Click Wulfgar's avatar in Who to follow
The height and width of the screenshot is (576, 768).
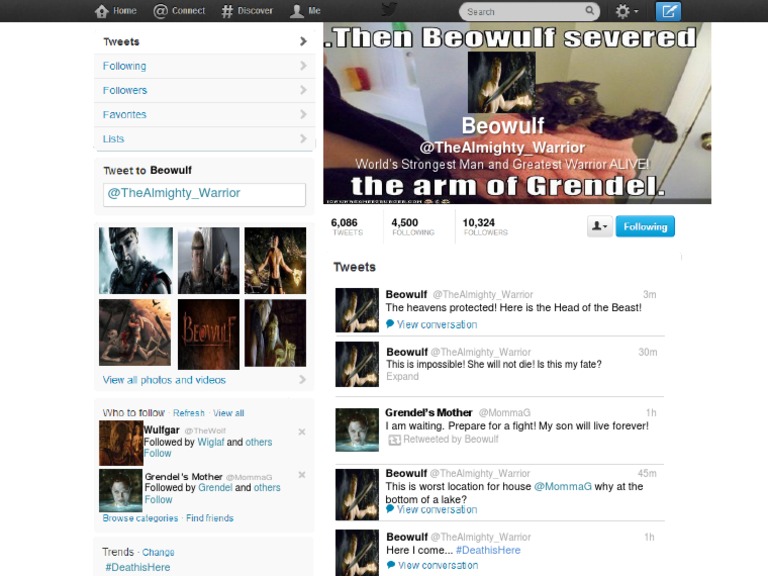pos(121,443)
